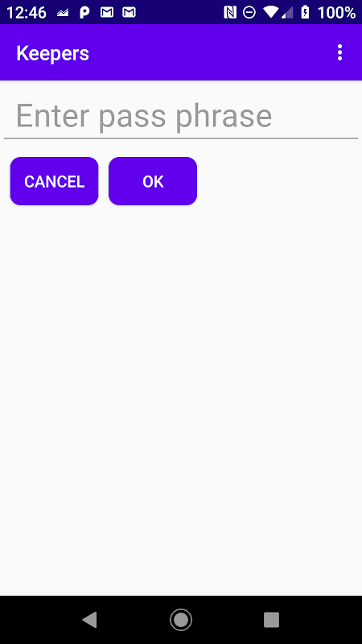
Task: Open the three-dot overflow menu
Action: (339, 53)
